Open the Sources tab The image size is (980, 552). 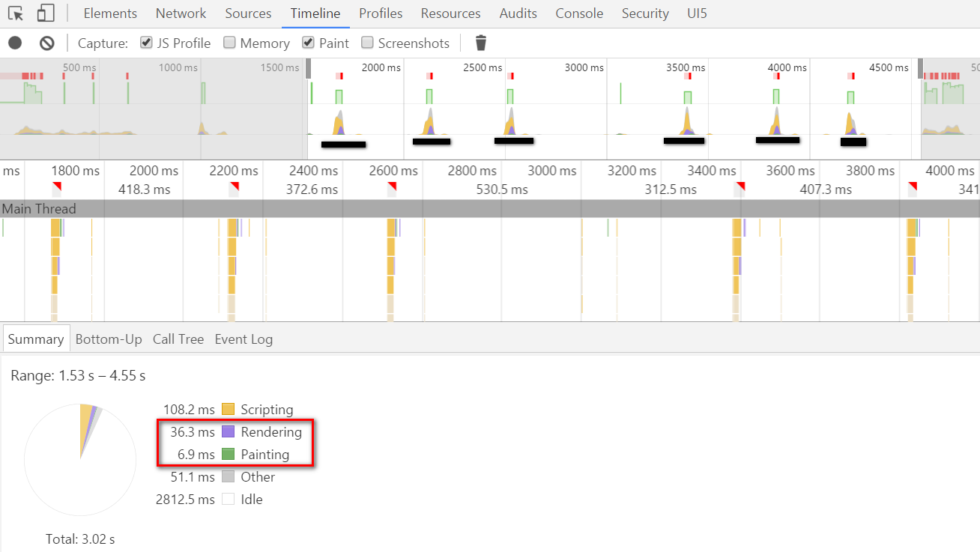tap(248, 13)
